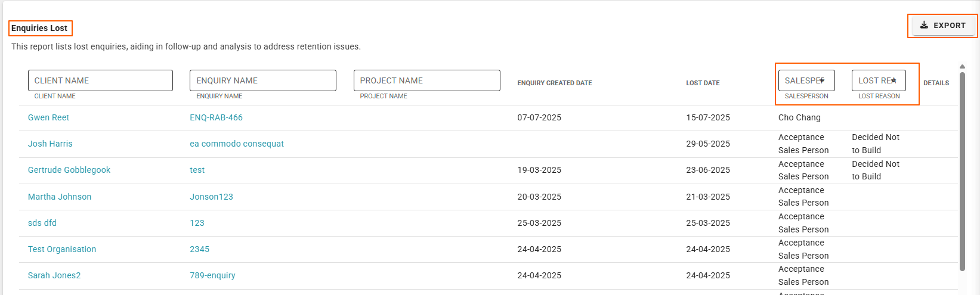980x295 pixels.
Task: Sort by Enquiry Created Date header
Action: coord(555,83)
